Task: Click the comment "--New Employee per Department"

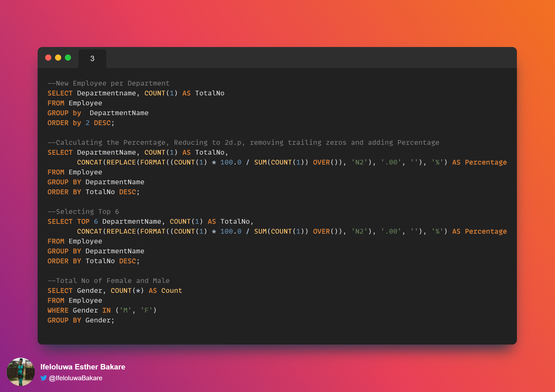Action: point(109,83)
